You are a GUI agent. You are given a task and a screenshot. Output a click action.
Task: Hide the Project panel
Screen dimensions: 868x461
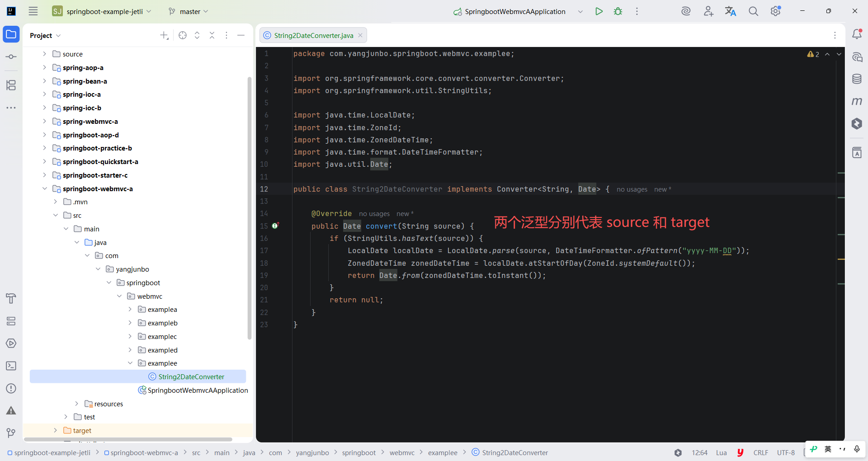coord(241,35)
